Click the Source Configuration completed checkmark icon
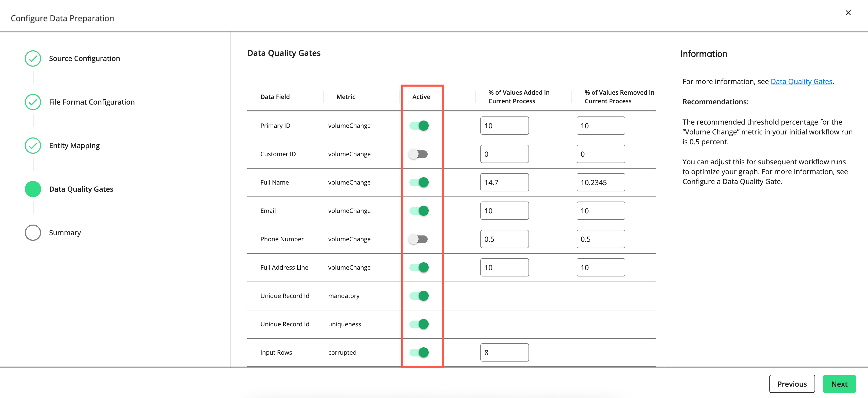The image size is (868, 398). click(33, 58)
